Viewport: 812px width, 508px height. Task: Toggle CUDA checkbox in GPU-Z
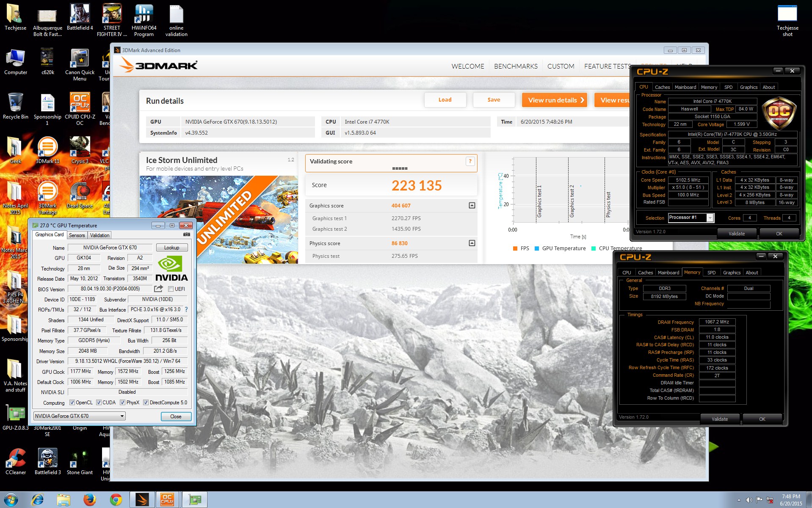99,403
